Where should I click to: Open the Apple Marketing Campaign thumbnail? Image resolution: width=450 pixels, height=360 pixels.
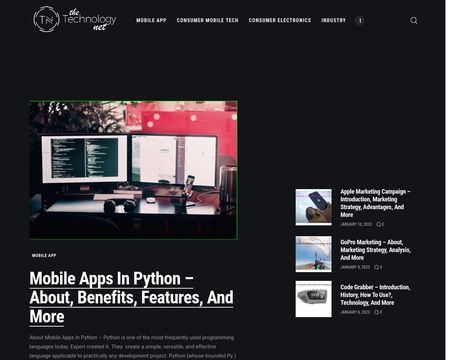pos(313,207)
